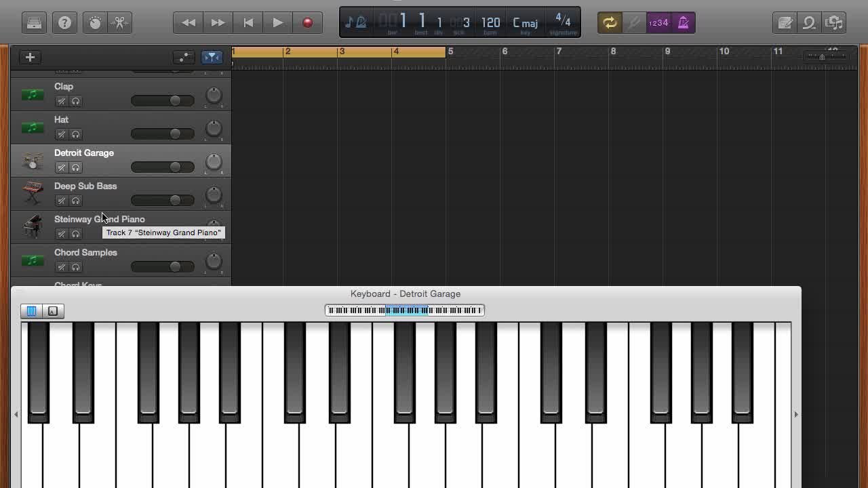Click the Tuner fork icon
This screenshot has height=488, width=868.
[634, 22]
